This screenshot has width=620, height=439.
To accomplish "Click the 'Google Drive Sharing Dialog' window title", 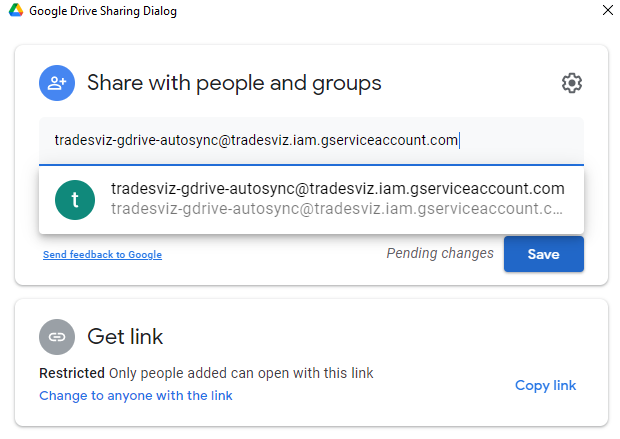I will point(103,11).
